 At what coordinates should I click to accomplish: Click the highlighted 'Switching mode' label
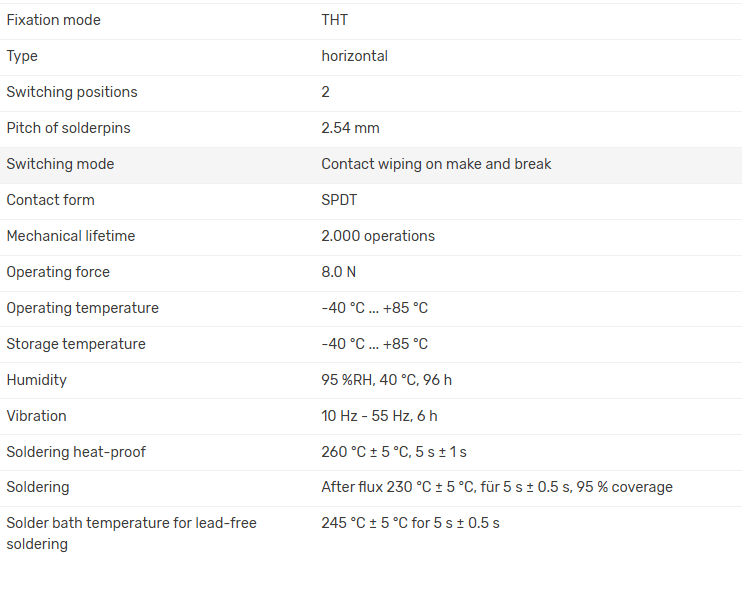coord(60,164)
